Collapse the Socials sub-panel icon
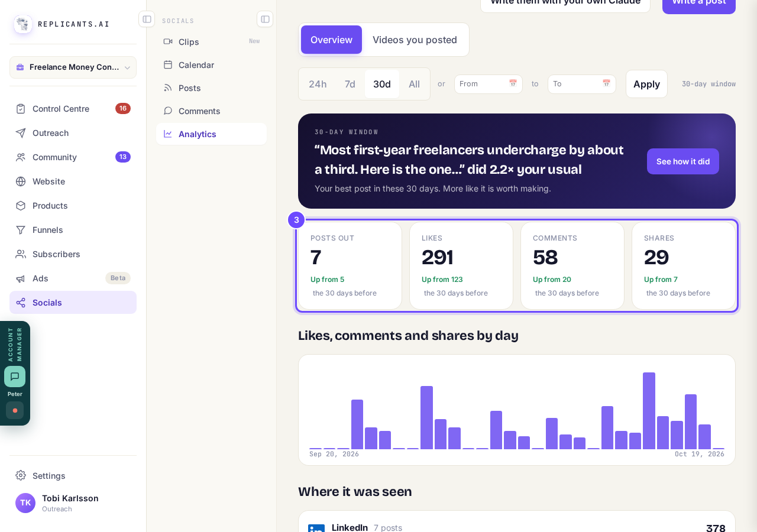Viewport: 757px width, 532px height. tap(265, 19)
